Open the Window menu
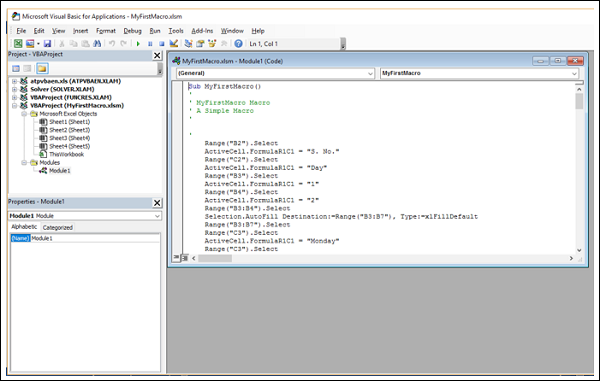Screen dimensions: 600x381 click(232, 31)
